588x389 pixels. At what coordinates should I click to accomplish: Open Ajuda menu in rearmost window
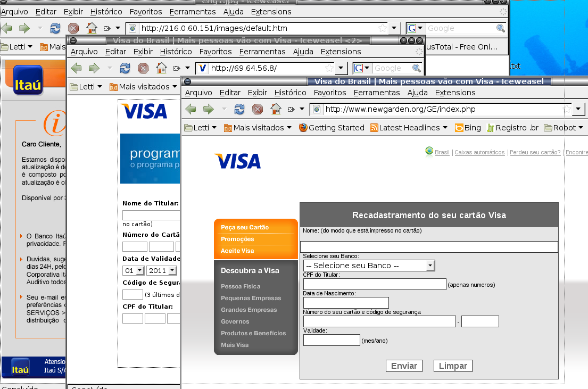(233, 12)
